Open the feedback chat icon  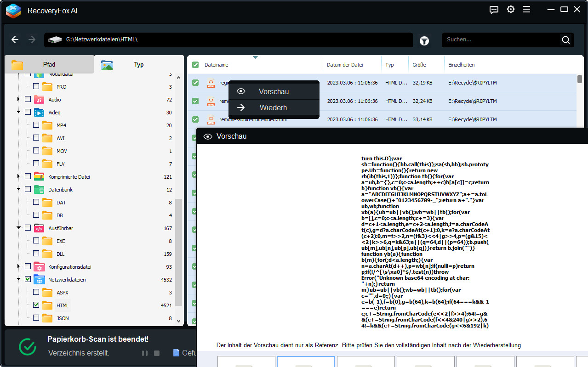494,10
